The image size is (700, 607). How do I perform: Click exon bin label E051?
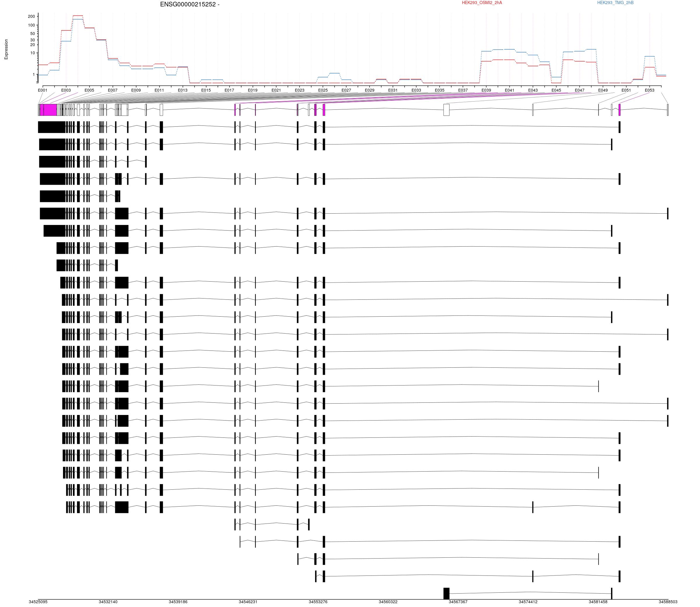coord(626,90)
